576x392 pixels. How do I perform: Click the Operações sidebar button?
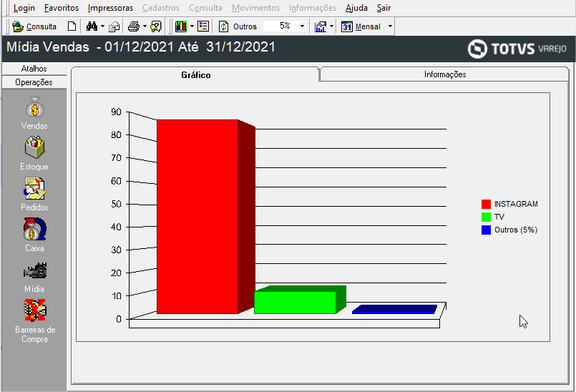click(x=34, y=82)
